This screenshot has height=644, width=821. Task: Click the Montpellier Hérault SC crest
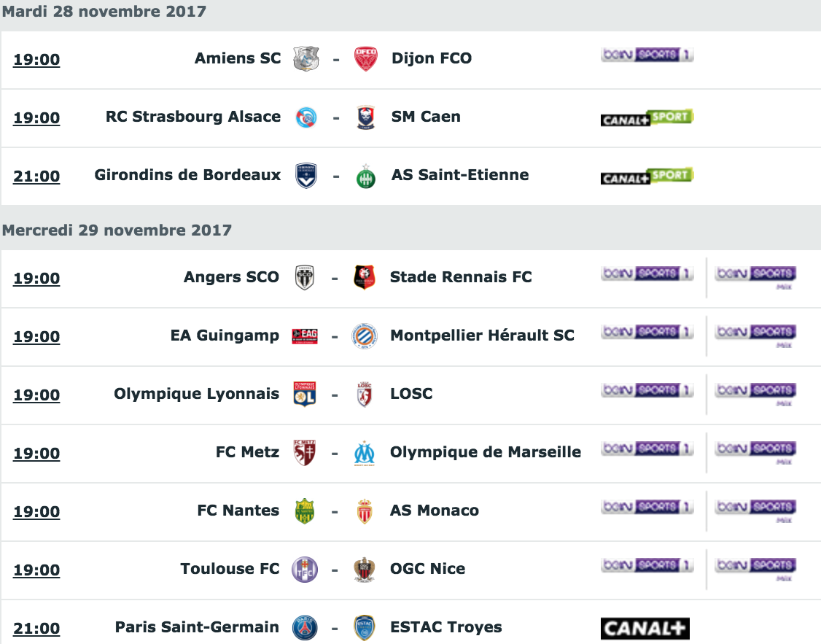[x=365, y=336]
